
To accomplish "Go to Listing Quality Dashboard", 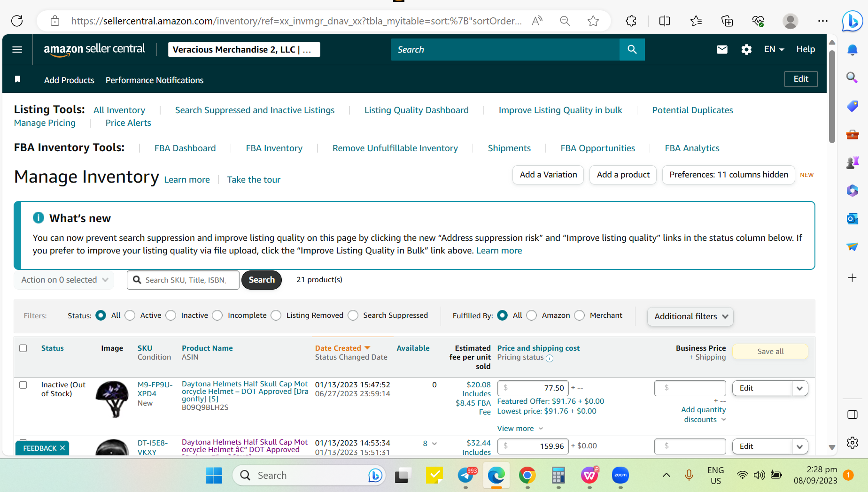I will (x=416, y=110).
